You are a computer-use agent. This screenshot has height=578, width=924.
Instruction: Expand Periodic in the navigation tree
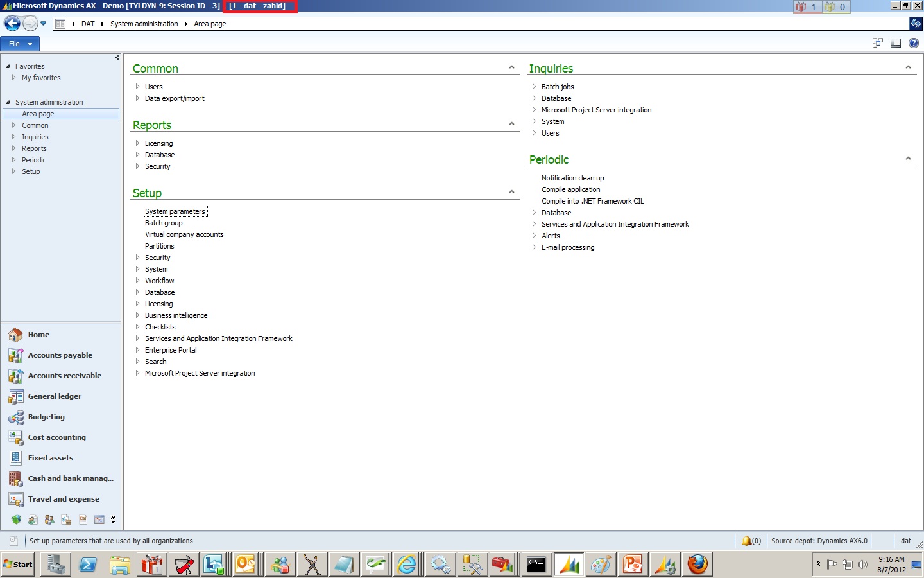pyautogui.click(x=13, y=160)
